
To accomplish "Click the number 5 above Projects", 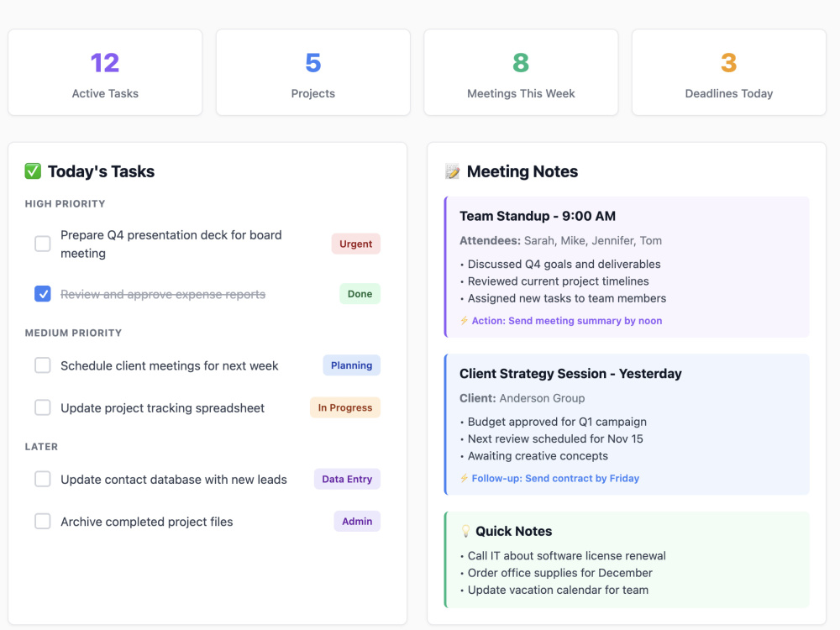I will coord(312,63).
